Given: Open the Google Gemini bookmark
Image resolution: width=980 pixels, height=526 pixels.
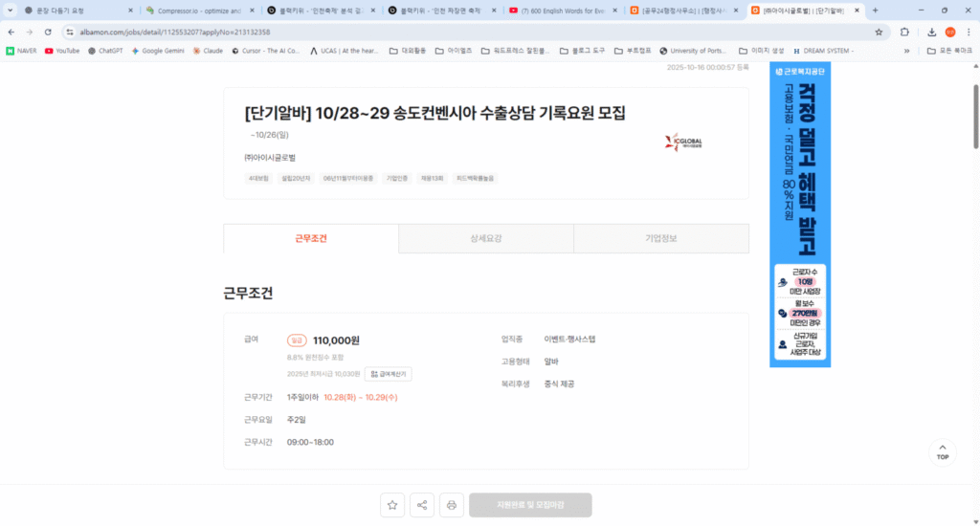Looking at the screenshot, I should pyautogui.click(x=158, y=51).
